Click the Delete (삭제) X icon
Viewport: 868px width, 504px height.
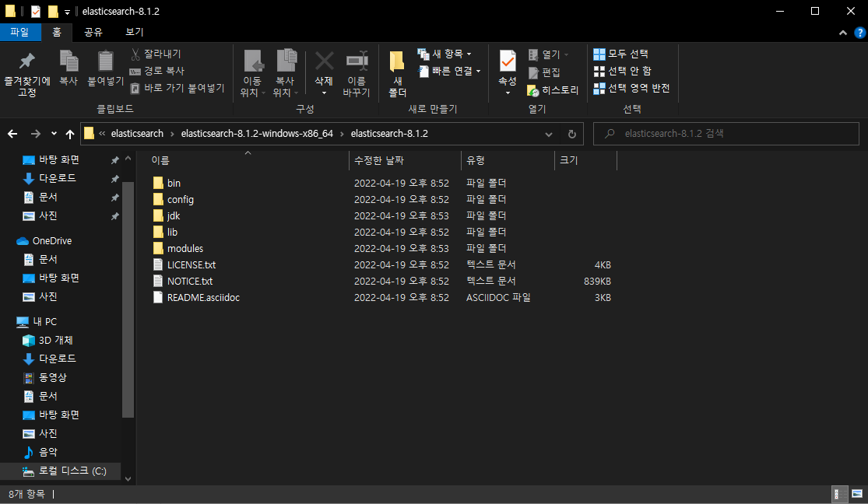(325, 61)
